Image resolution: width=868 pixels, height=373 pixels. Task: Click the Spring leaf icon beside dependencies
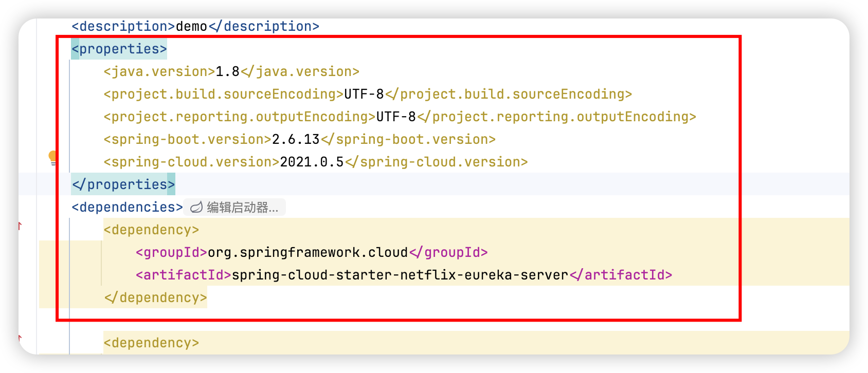click(196, 208)
